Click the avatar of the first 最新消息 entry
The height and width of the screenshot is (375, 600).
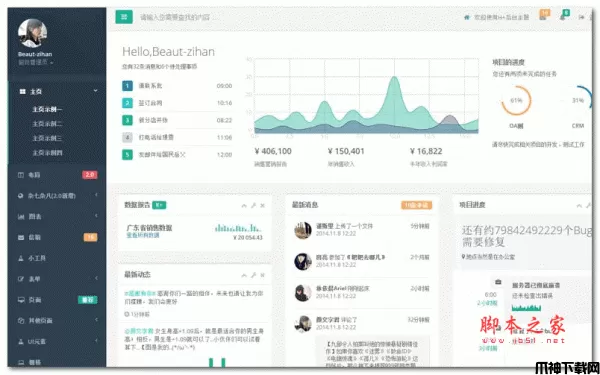303,230
